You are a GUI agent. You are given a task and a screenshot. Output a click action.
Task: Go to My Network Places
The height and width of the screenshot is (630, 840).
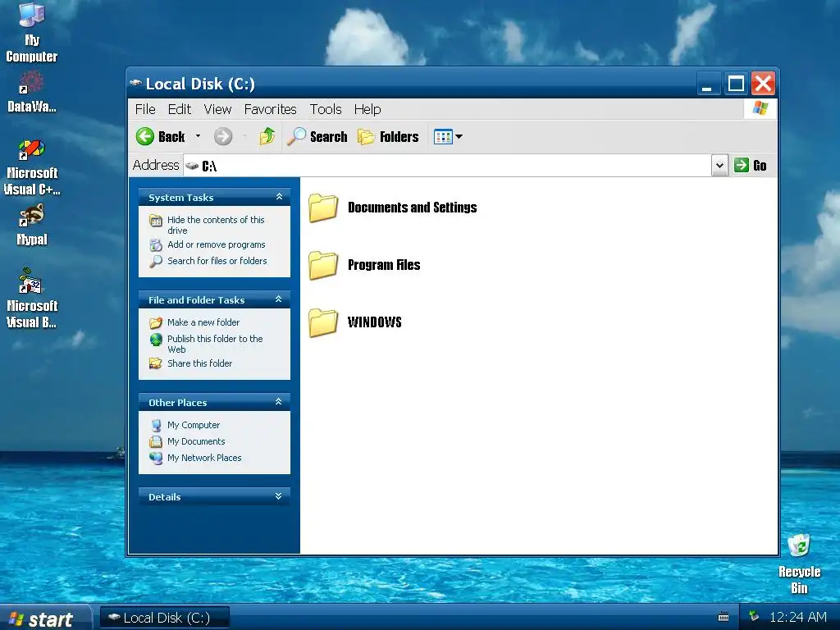pos(204,458)
